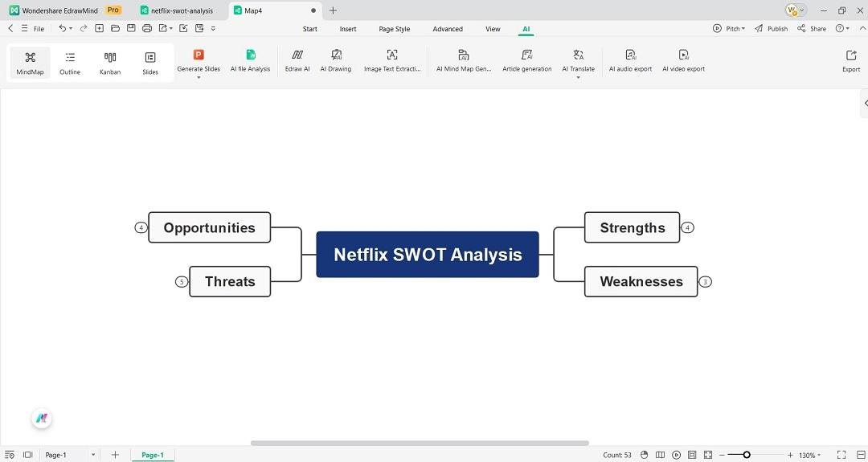Toggle right side panel collapse arrow
The image size is (868, 462).
click(x=865, y=103)
